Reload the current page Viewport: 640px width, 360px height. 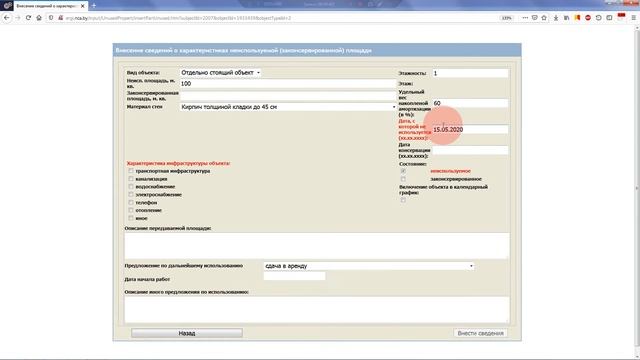(x=28, y=18)
